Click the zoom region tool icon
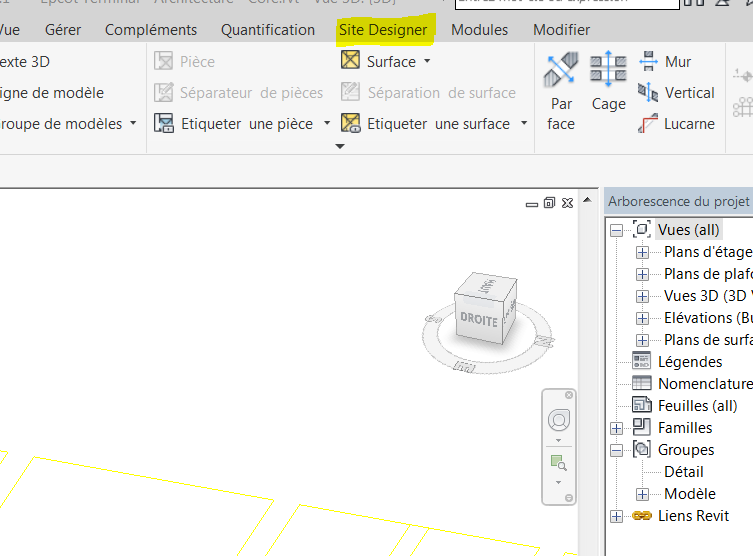The height and width of the screenshot is (556, 753). [x=558, y=462]
